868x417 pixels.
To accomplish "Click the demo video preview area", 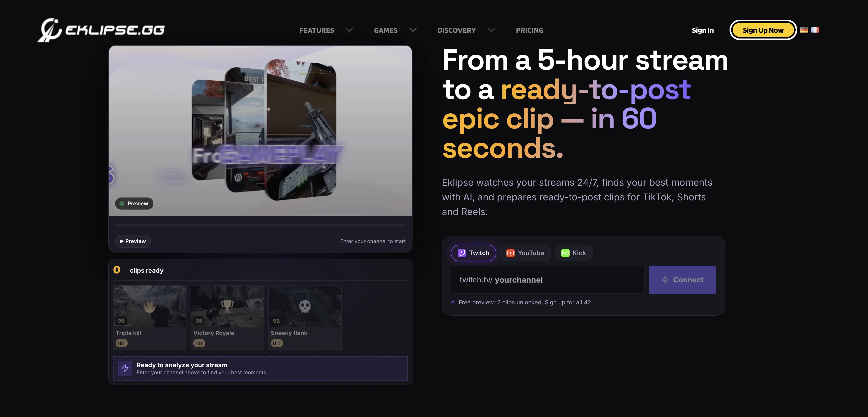I will click(x=260, y=131).
